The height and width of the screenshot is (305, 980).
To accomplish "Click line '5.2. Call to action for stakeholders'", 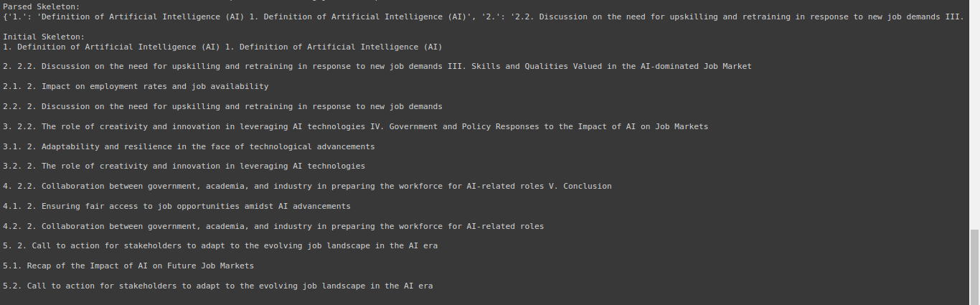I will [217, 286].
